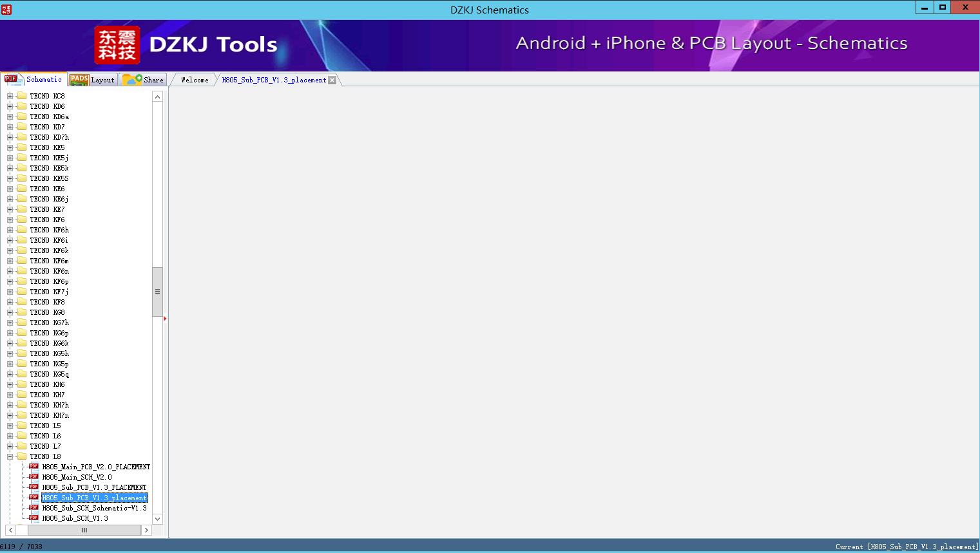
Task: Click the PDF icon of H805_Main_PCB_V2.0_PLACEMENT
Action: [x=34, y=466]
